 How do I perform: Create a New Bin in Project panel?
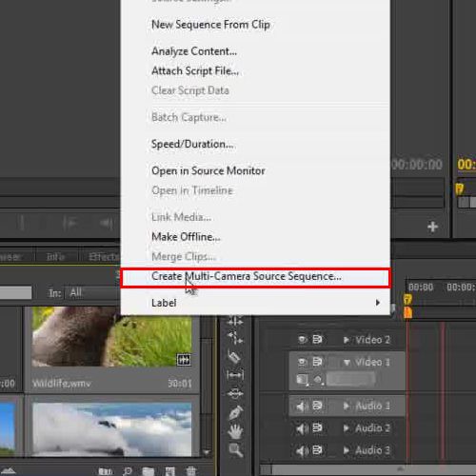click(x=149, y=471)
